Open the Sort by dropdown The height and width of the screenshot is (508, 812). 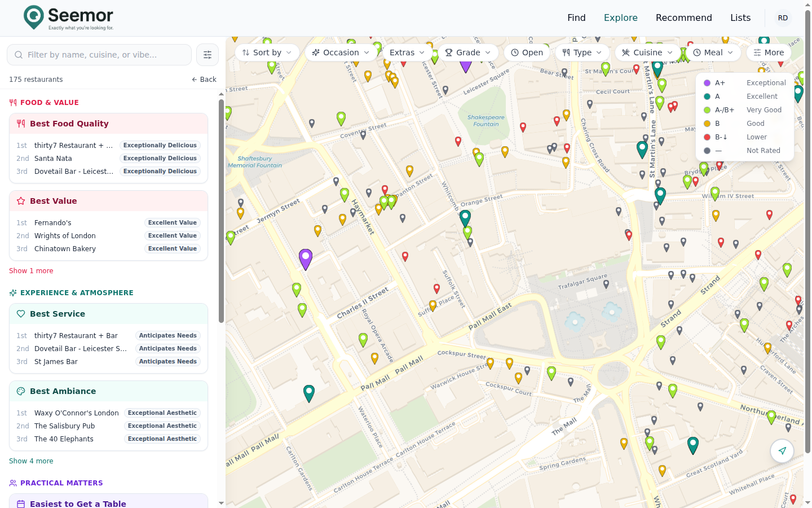(x=267, y=52)
